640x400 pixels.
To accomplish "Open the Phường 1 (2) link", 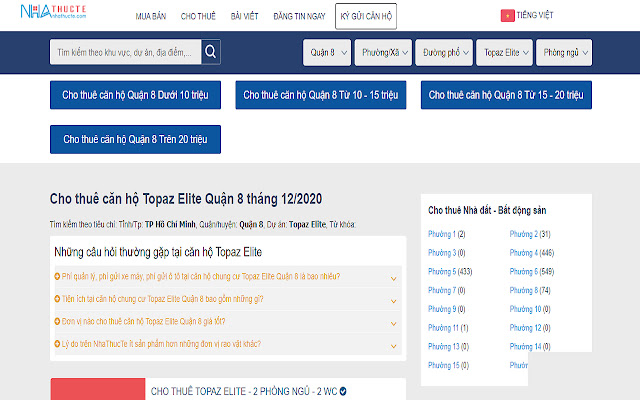I will click(x=447, y=234).
